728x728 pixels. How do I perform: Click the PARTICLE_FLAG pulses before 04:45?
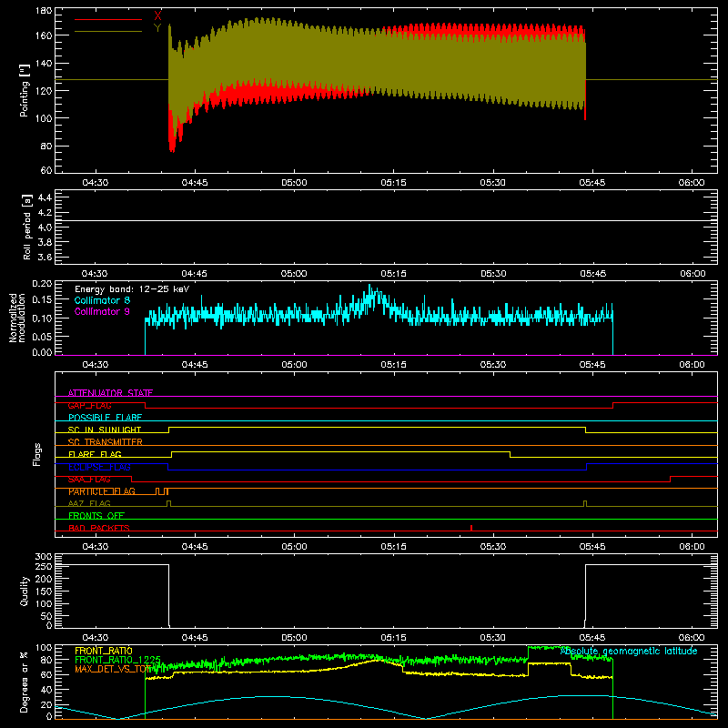[162, 491]
